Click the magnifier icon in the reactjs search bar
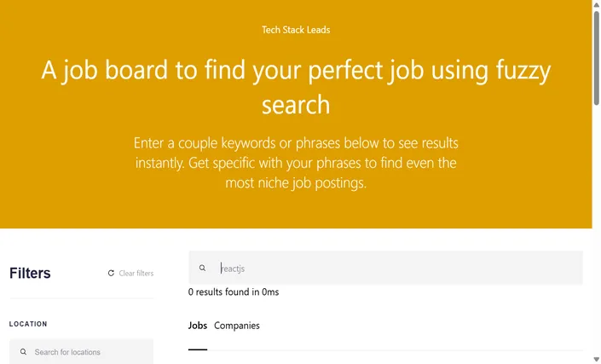This screenshot has width=601, height=364. (x=202, y=269)
